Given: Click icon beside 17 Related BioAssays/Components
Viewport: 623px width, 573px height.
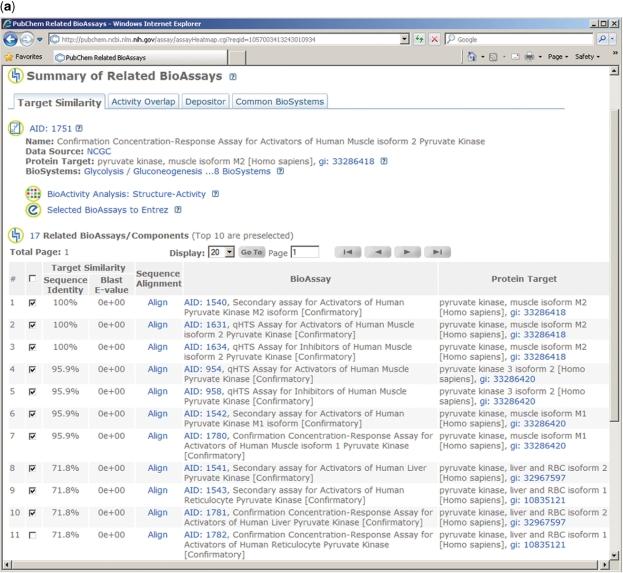Looking at the screenshot, I should [x=16, y=235].
